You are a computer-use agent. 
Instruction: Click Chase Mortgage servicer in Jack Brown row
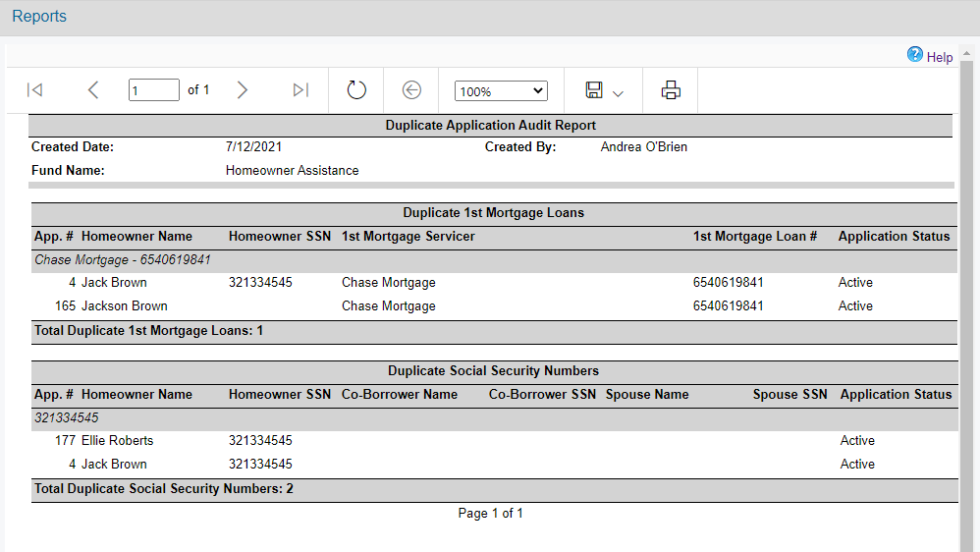point(389,283)
